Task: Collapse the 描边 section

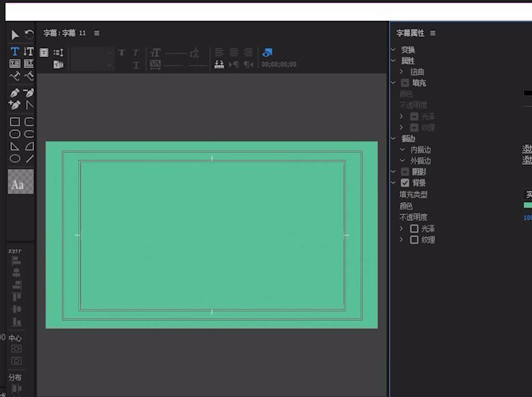Action: [x=393, y=138]
